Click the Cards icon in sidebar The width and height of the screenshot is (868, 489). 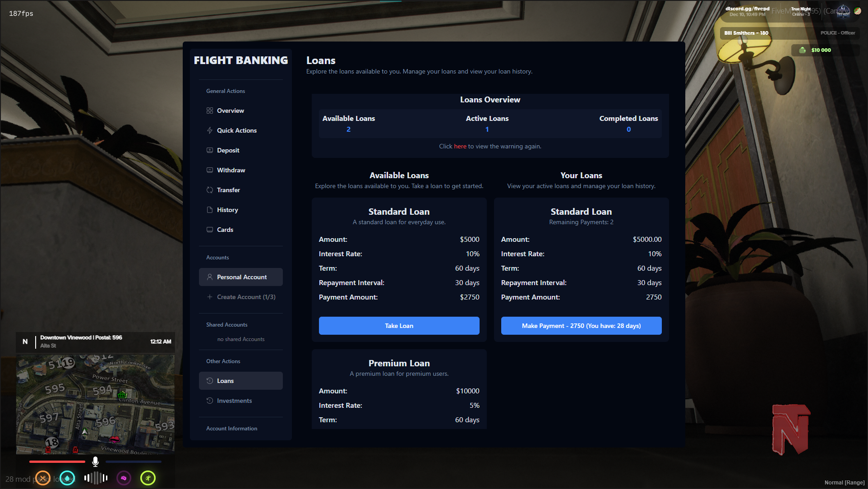click(x=210, y=230)
